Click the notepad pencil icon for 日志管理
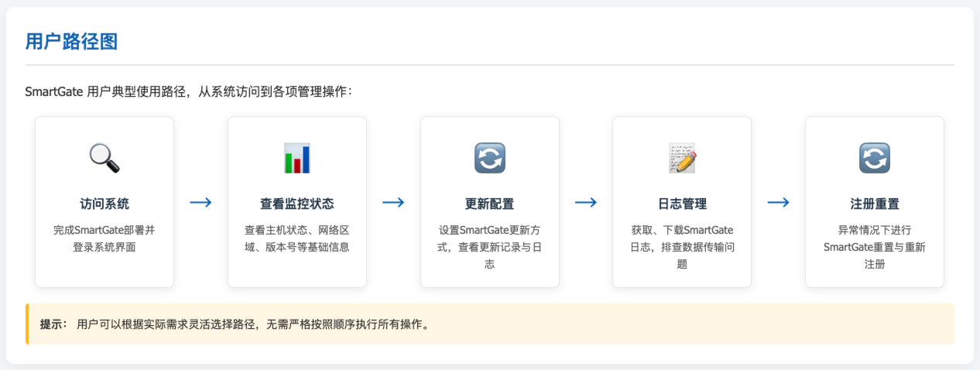980x370 pixels. tap(682, 158)
